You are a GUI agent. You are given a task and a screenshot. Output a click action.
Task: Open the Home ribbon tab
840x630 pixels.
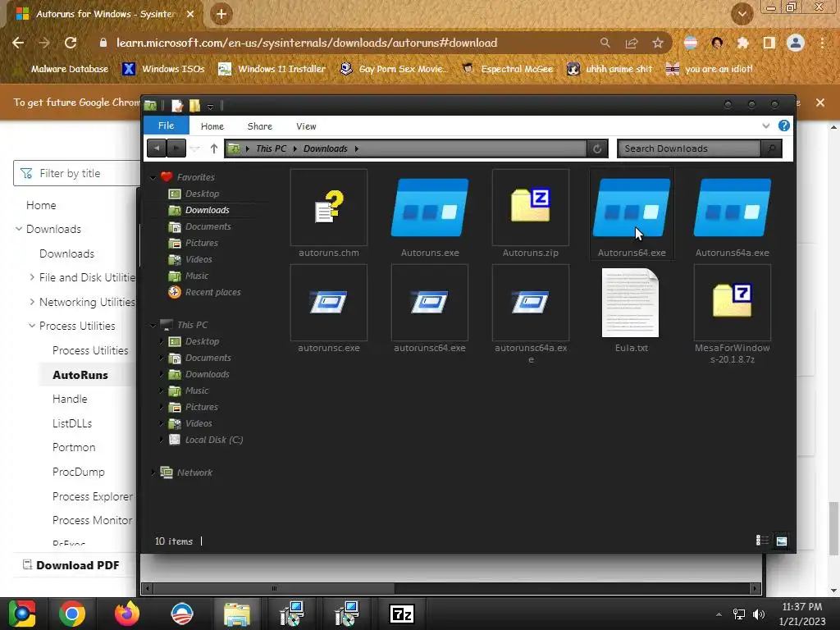click(x=212, y=126)
